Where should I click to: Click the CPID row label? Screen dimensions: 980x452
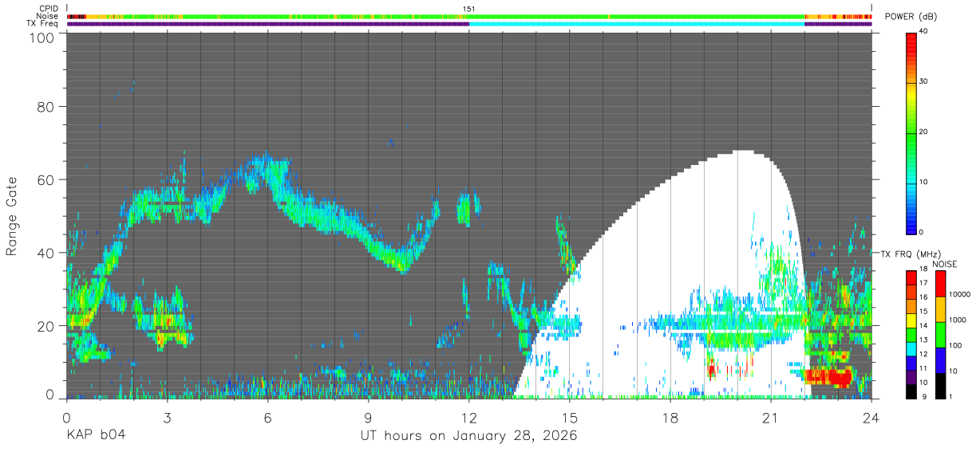tap(49, 9)
